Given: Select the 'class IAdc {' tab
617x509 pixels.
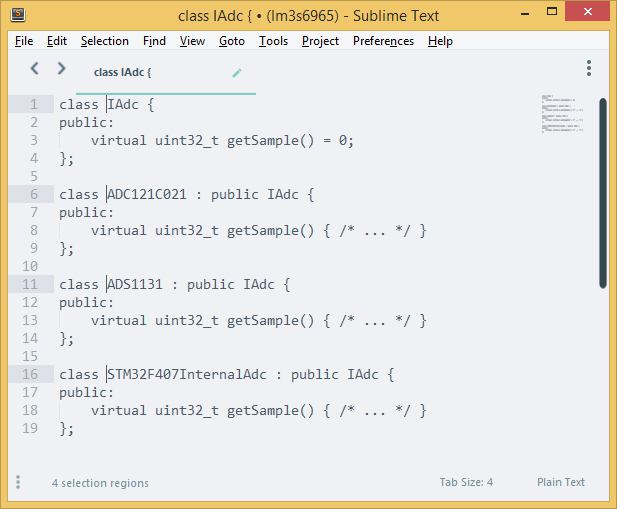Looking at the screenshot, I should tap(123, 72).
